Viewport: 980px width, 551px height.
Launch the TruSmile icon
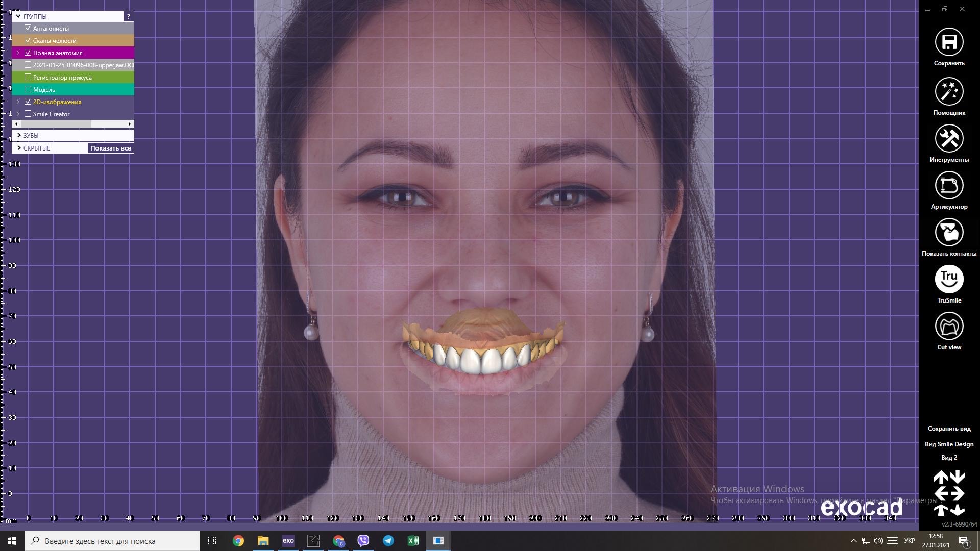tap(949, 279)
